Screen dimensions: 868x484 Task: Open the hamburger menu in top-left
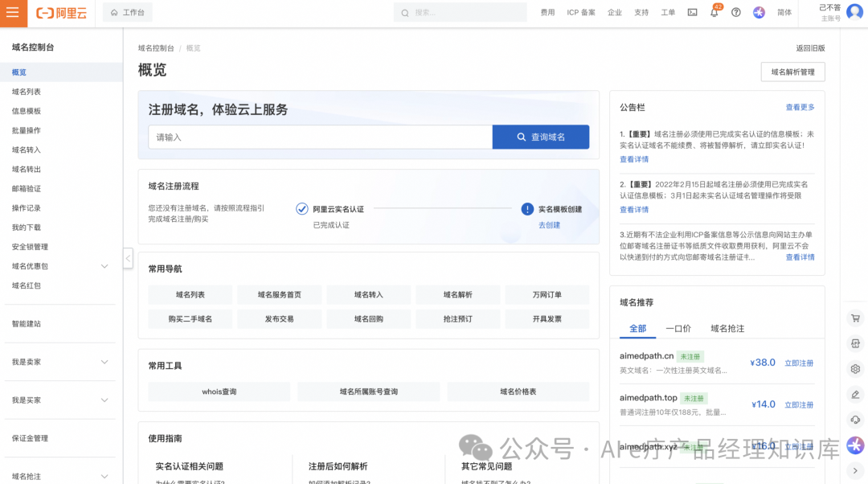coord(13,12)
